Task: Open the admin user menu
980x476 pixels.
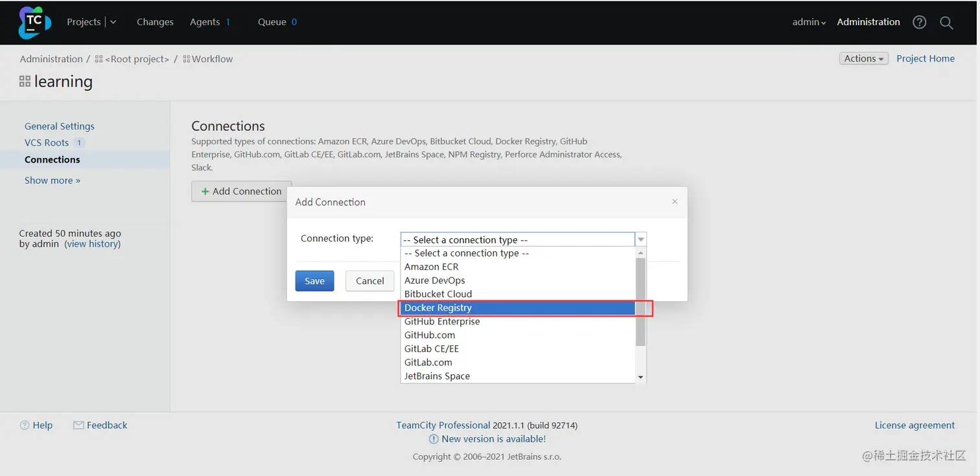Action: tap(809, 22)
